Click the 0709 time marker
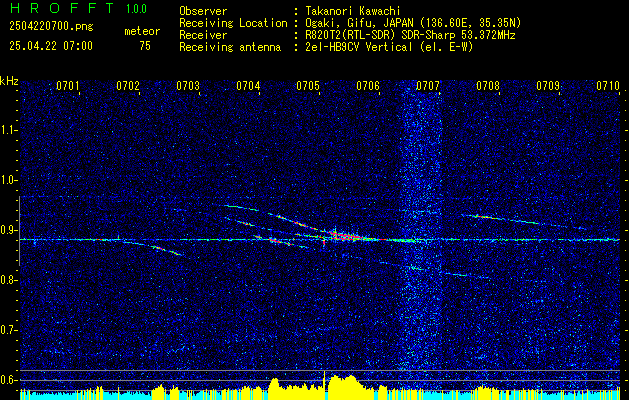Viewport: 629px width, 400px height. [x=548, y=85]
